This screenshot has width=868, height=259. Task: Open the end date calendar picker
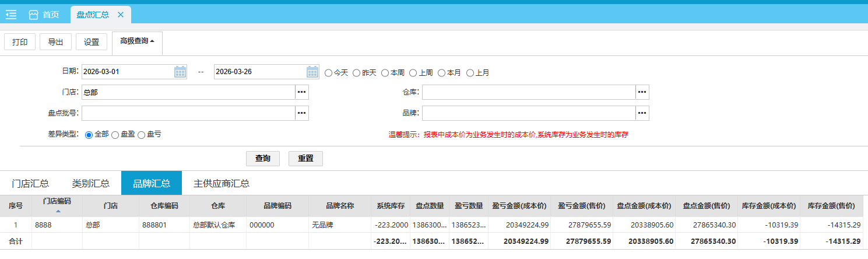pos(312,72)
